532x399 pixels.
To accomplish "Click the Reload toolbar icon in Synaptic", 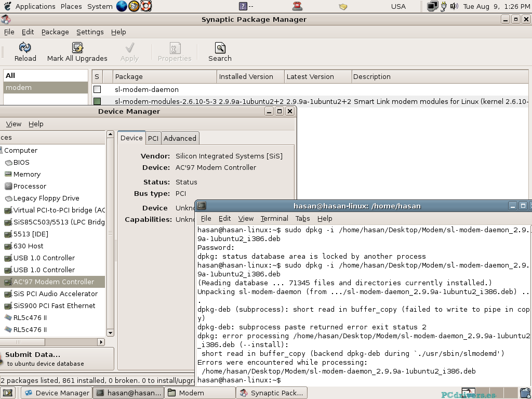I will click(25, 52).
